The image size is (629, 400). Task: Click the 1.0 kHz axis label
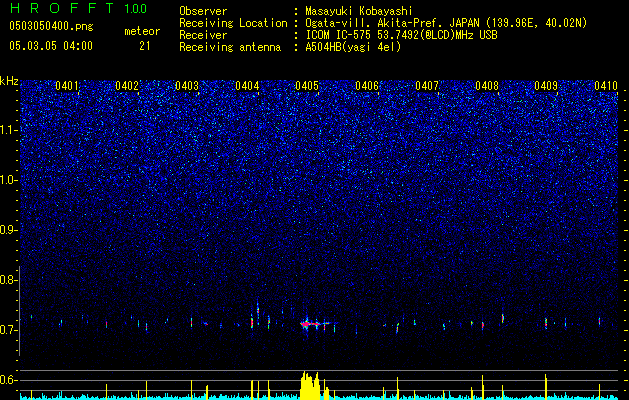8,180
